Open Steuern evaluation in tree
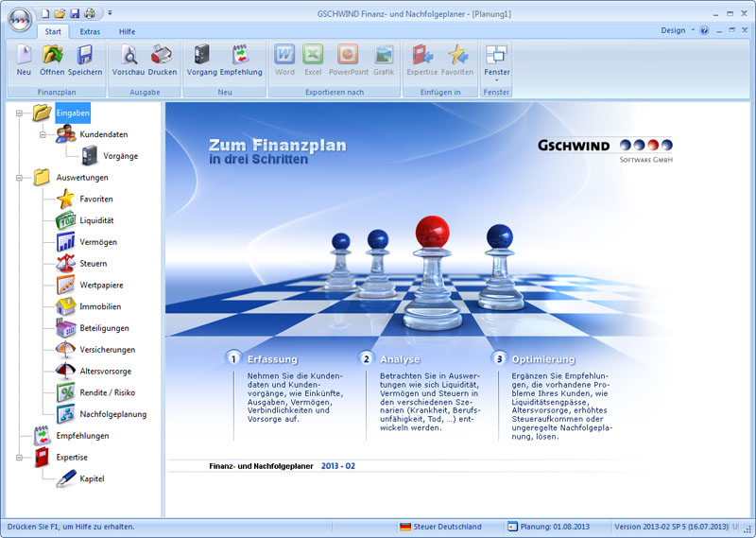756x538 pixels. [93, 264]
